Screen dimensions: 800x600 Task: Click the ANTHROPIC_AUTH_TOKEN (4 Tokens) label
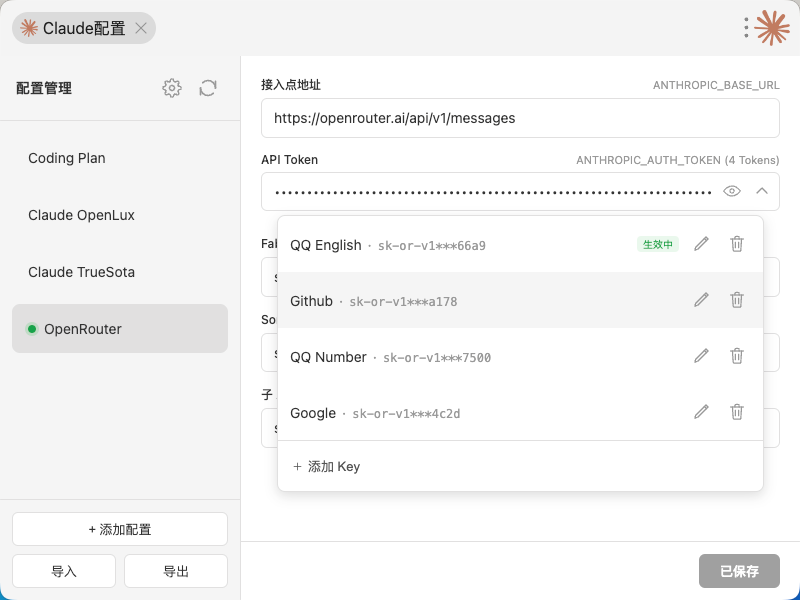(678, 160)
